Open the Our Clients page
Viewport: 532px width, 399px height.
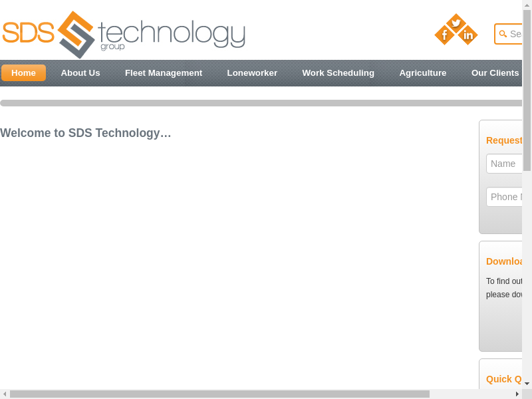(495, 73)
